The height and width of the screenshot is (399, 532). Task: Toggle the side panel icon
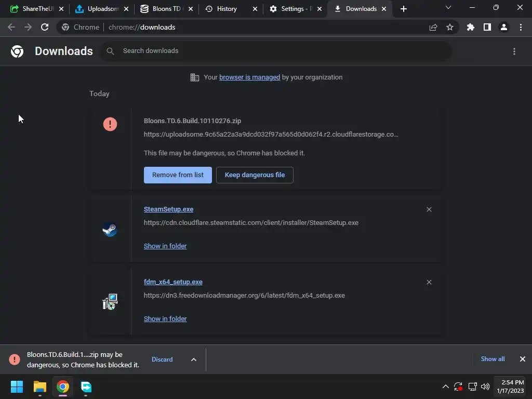click(x=487, y=27)
